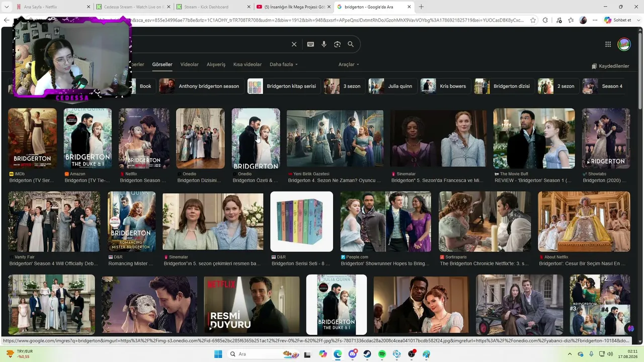This screenshot has height=362, width=644.
Task: Go back with the browser back arrow
Action: [x=7, y=20]
